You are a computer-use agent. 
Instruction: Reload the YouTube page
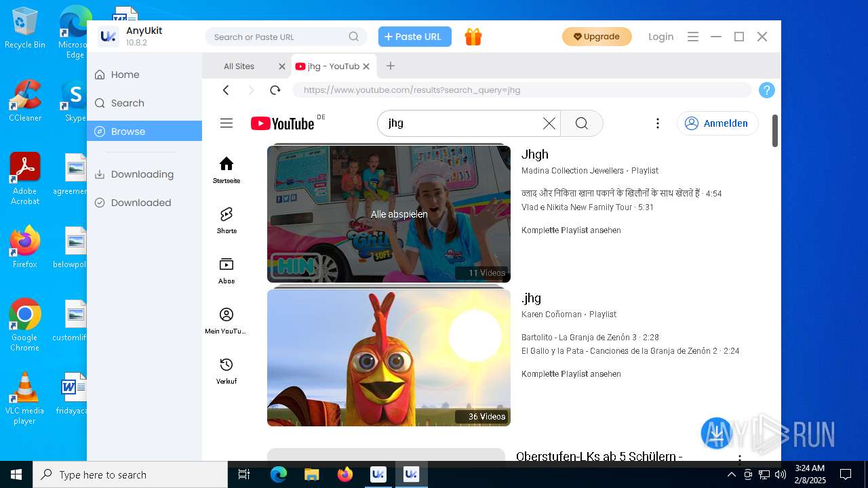pyautogui.click(x=275, y=90)
